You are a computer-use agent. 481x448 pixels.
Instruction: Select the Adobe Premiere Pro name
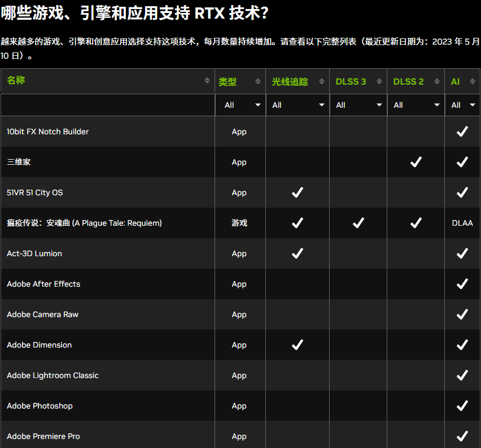(43, 436)
